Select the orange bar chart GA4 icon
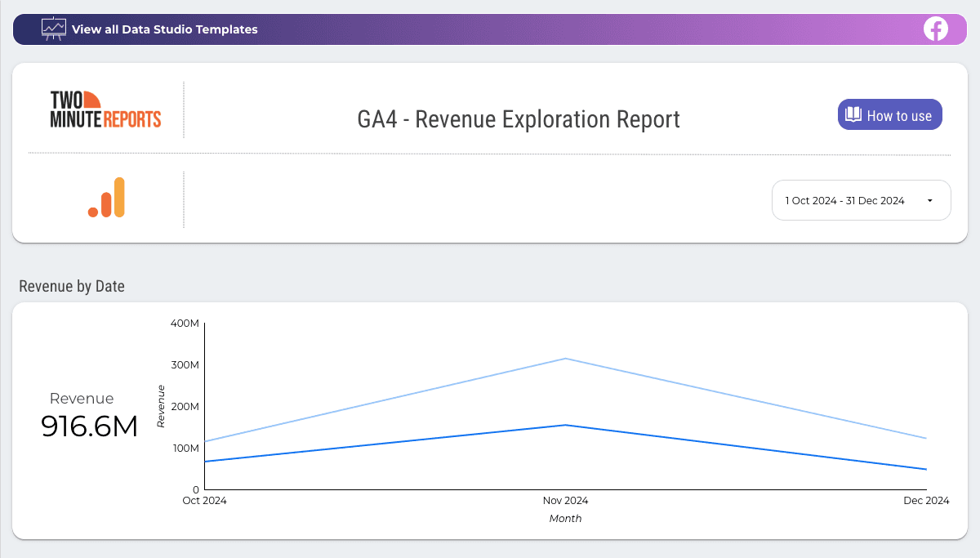Viewport: 980px width, 558px height. 105,197
